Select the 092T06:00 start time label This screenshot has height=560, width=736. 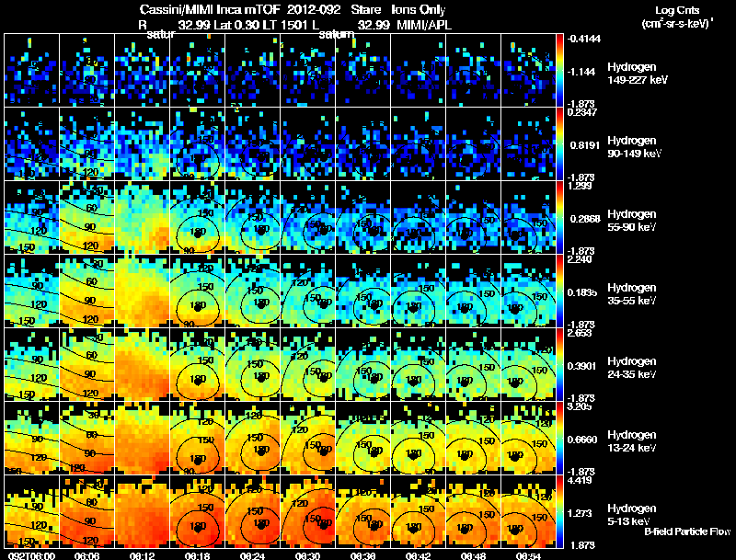coord(32,555)
